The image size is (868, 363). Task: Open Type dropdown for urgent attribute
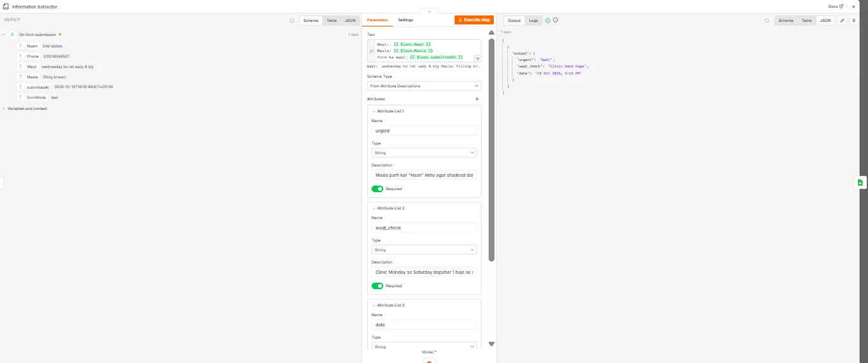point(424,153)
